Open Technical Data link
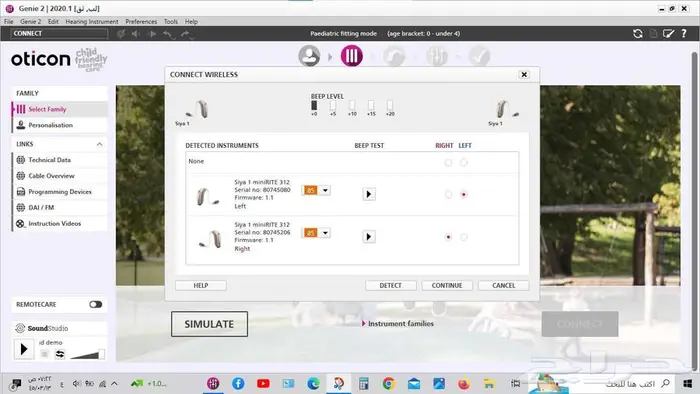 50,160
